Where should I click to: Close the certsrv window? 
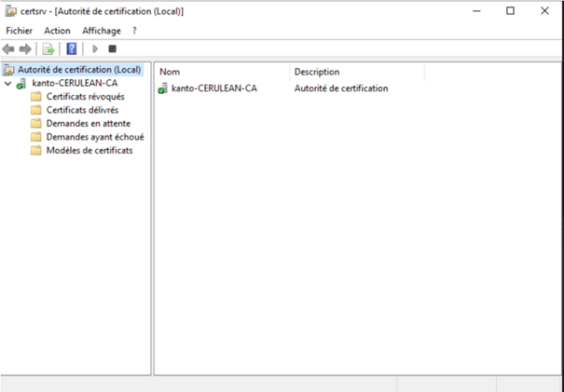[544, 11]
